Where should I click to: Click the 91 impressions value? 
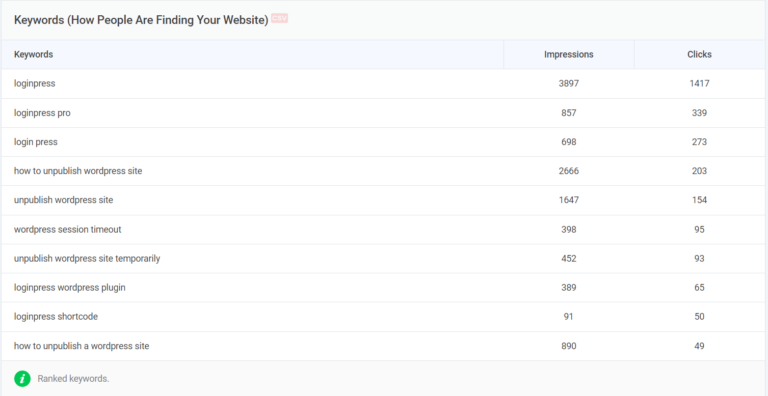click(x=569, y=317)
